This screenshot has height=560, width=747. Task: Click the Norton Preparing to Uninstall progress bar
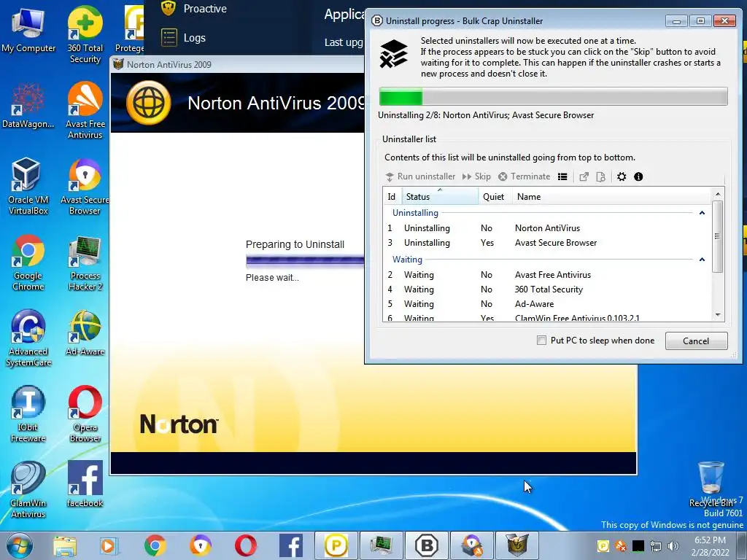coord(305,260)
